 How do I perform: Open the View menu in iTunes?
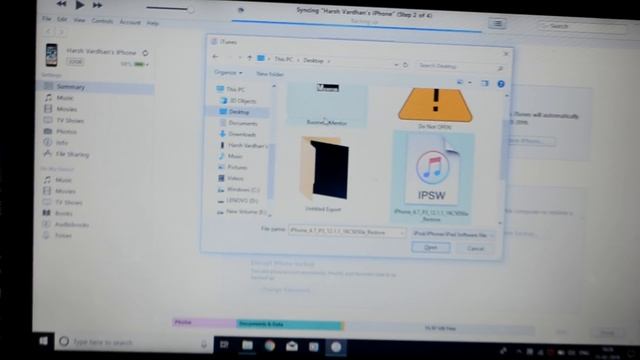click(x=79, y=20)
